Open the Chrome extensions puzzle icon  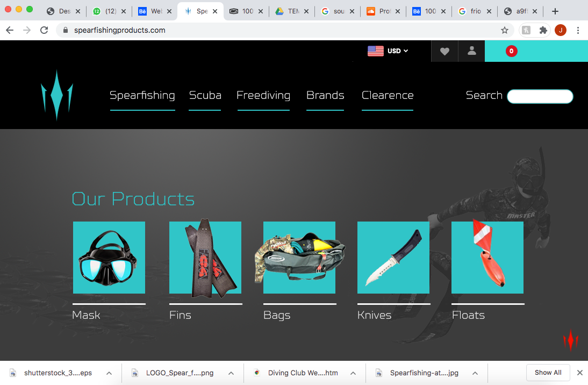click(543, 31)
